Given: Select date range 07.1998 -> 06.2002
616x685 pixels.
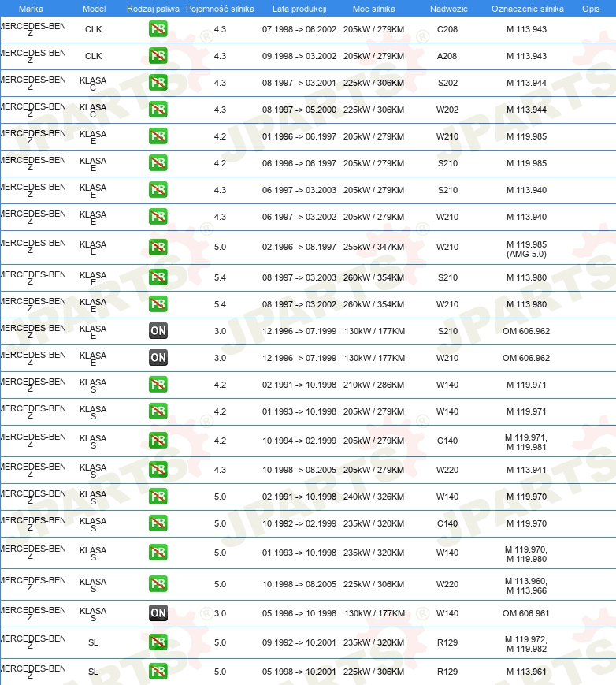Looking at the screenshot, I should (x=299, y=29).
